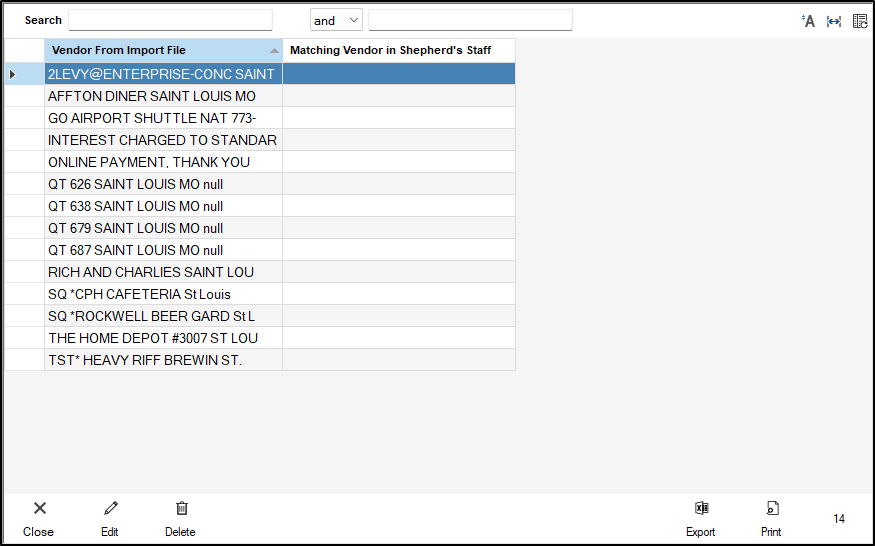The width and height of the screenshot is (875, 546).
Task: Click row selector beside 2LEVY@ENTERPRISE-CONC row
Action: (x=24, y=74)
